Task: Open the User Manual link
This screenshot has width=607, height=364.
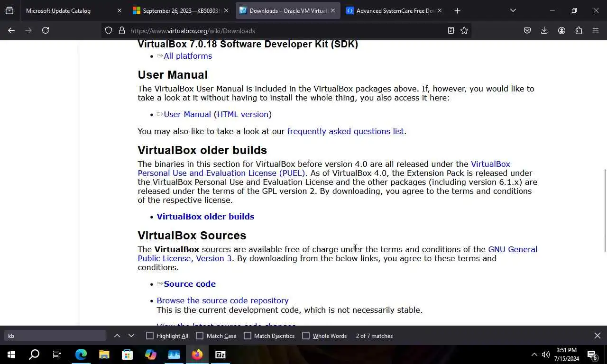Action: click(x=187, y=114)
